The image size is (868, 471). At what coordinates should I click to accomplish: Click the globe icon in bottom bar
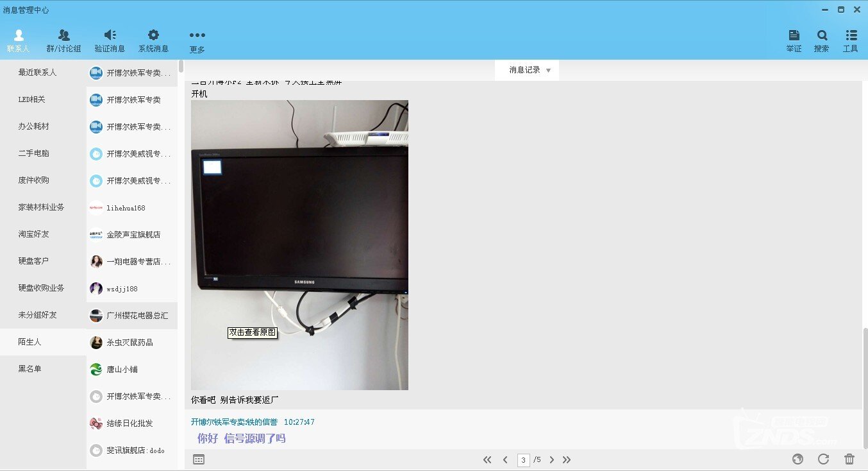tap(798, 459)
